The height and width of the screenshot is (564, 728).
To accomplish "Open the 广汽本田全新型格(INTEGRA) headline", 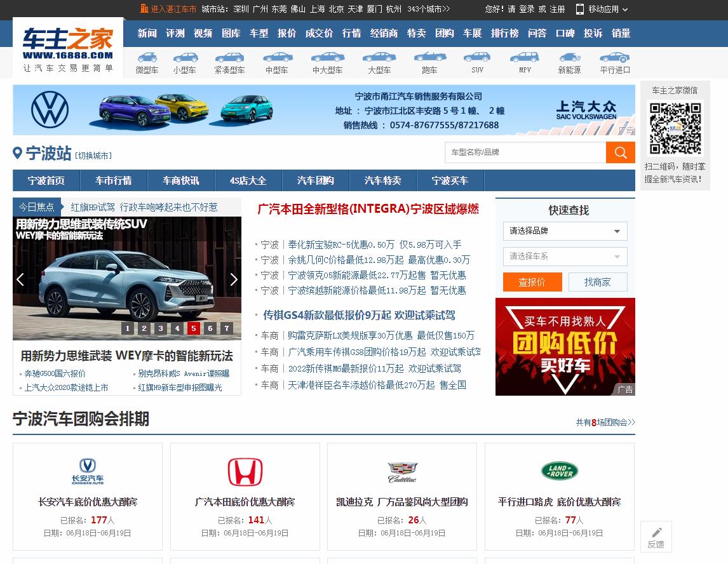I will [x=368, y=209].
